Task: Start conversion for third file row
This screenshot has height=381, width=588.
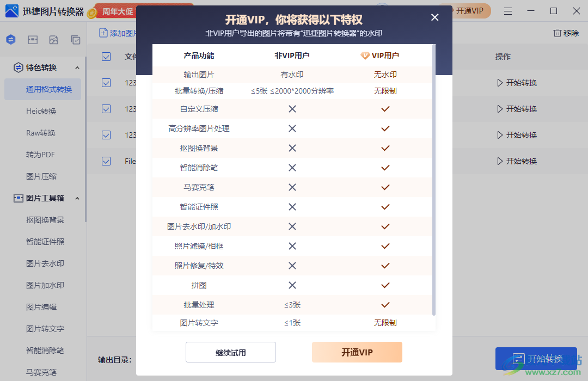Action: click(517, 134)
